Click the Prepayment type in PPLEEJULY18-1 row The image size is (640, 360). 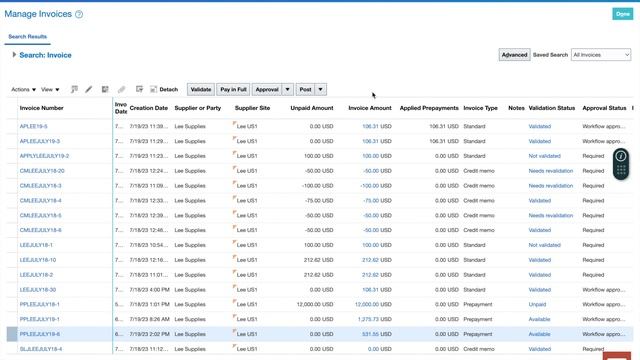coord(478,304)
